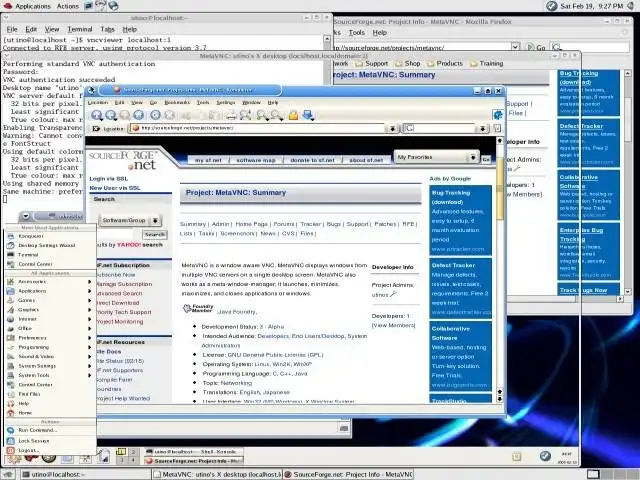Image resolution: width=640 pixels, height=480 pixels.
Task: Click the yellow padlock security icon in Konqueror
Action: pos(293,116)
